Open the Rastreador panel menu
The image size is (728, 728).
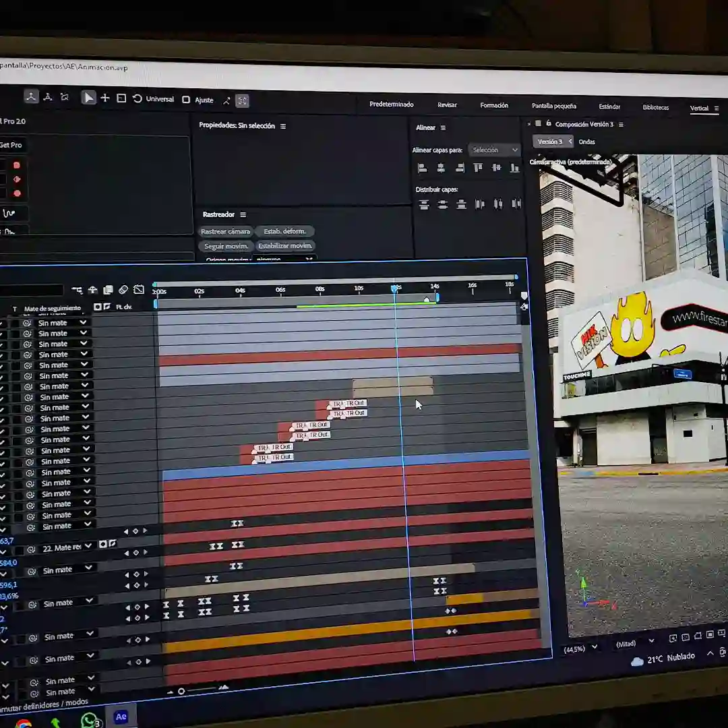click(x=243, y=214)
